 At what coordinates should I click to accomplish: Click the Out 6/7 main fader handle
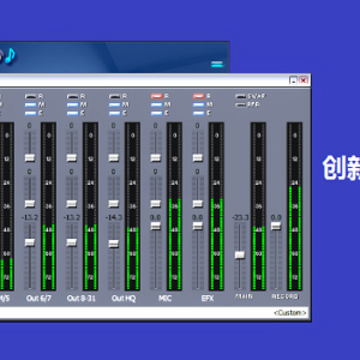click(30, 243)
